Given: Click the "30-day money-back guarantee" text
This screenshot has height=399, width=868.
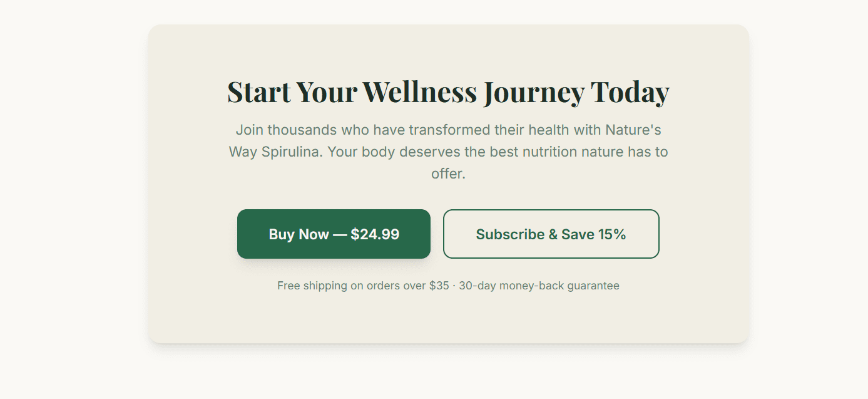Looking at the screenshot, I should point(539,286).
